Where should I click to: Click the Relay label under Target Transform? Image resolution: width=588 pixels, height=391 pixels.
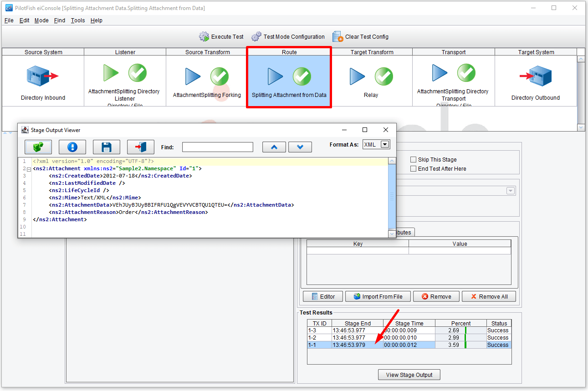click(x=371, y=95)
